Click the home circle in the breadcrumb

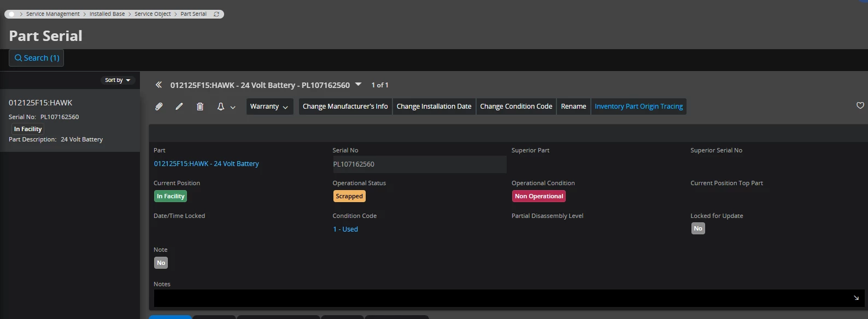pyautogui.click(x=11, y=14)
